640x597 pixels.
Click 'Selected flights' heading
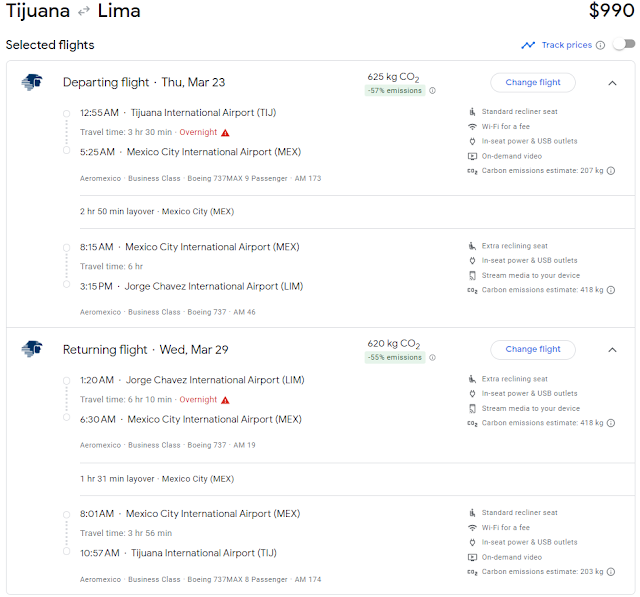50,45
